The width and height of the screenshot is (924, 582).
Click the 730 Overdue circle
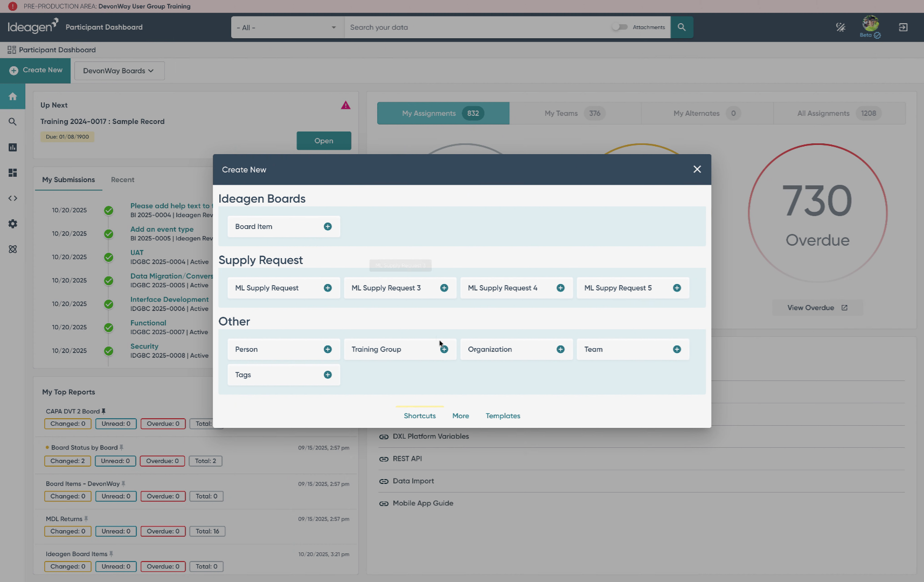(817, 213)
